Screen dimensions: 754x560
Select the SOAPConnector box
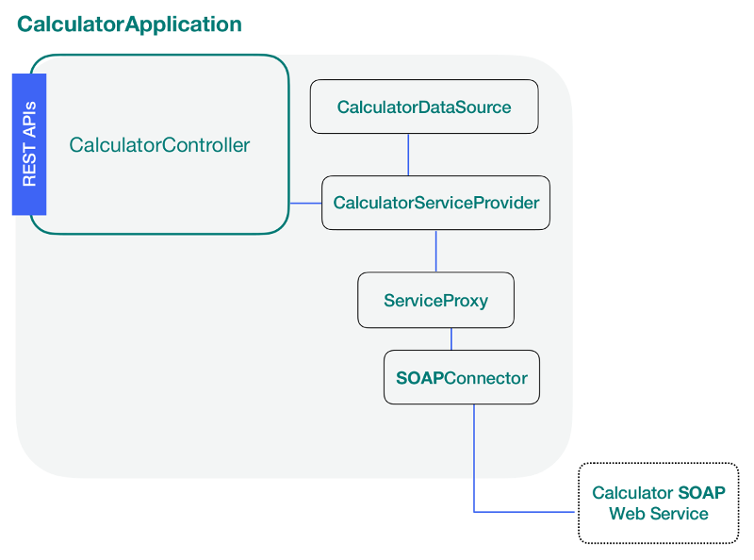(461, 378)
